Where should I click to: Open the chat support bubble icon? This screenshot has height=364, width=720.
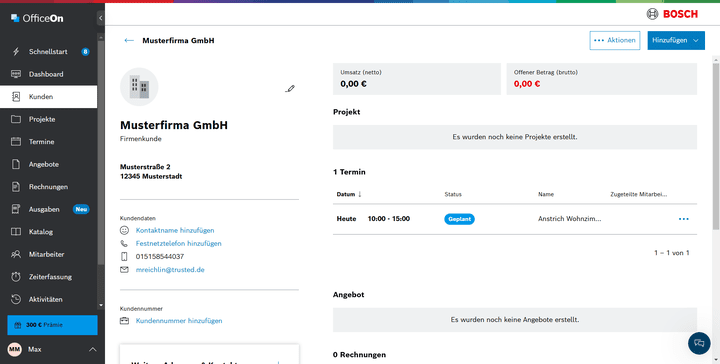click(699, 343)
